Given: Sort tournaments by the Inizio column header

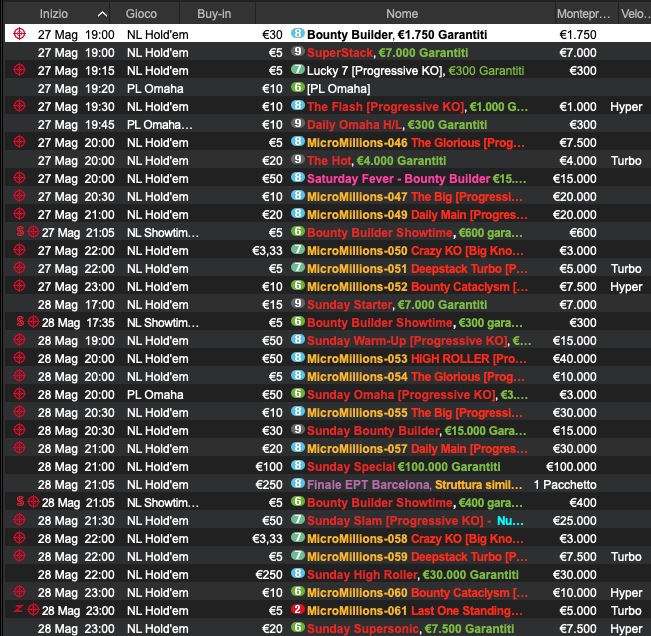Looking at the screenshot, I should click(54, 14).
